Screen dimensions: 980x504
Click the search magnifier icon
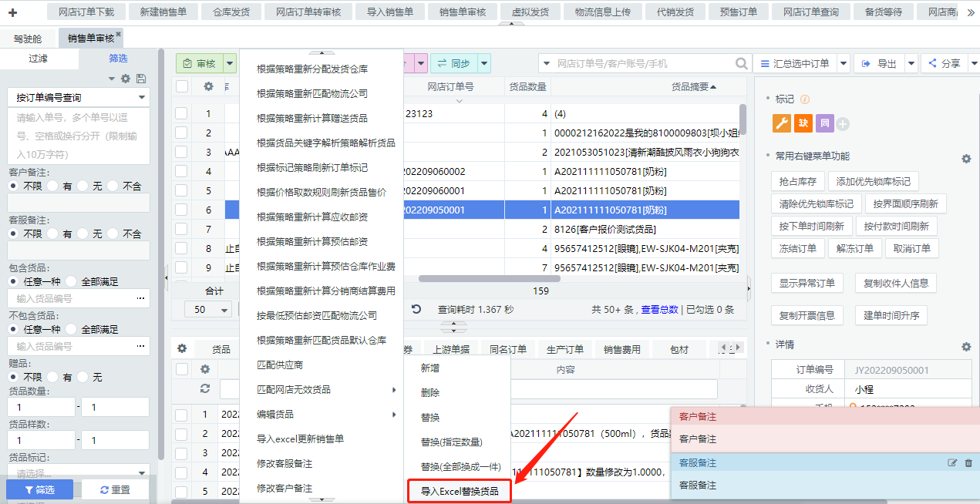click(x=741, y=64)
